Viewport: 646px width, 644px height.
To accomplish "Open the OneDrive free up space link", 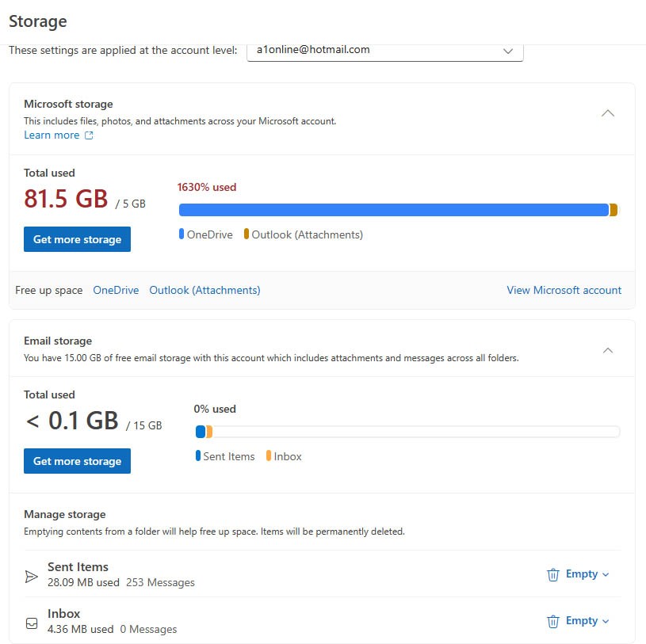I will 116,290.
